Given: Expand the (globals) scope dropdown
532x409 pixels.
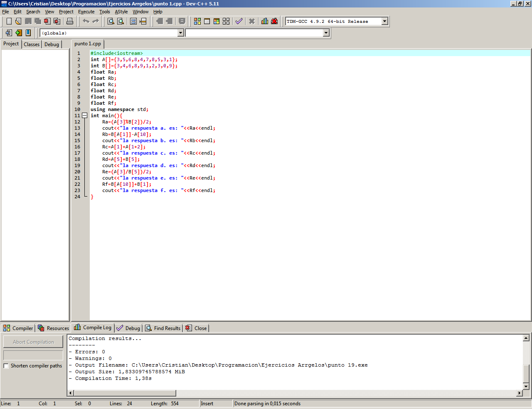Looking at the screenshot, I should pyautogui.click(x=180, y=33).
